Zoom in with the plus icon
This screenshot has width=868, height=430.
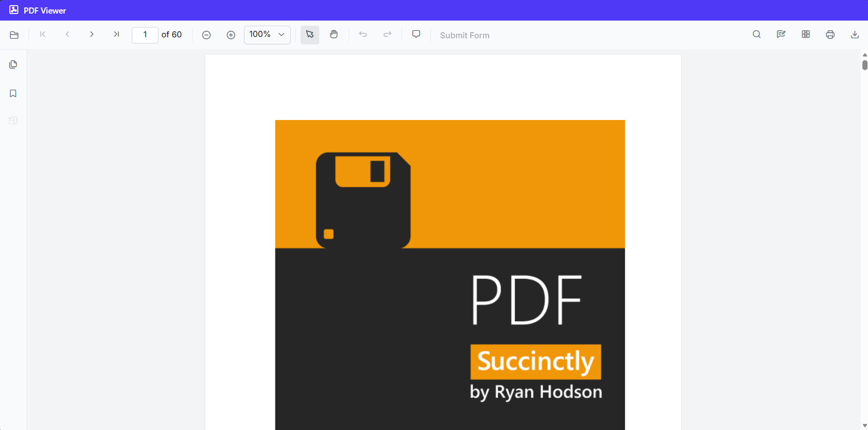point(231,35)
